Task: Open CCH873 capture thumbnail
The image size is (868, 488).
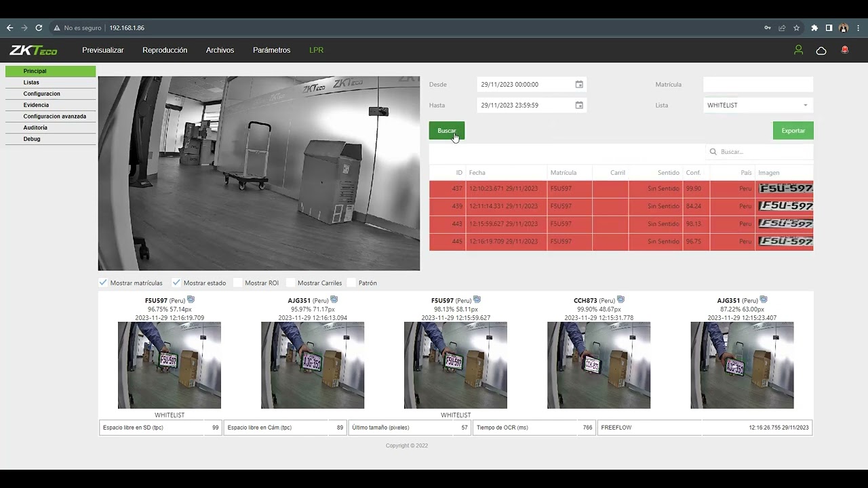Action: 599,365
